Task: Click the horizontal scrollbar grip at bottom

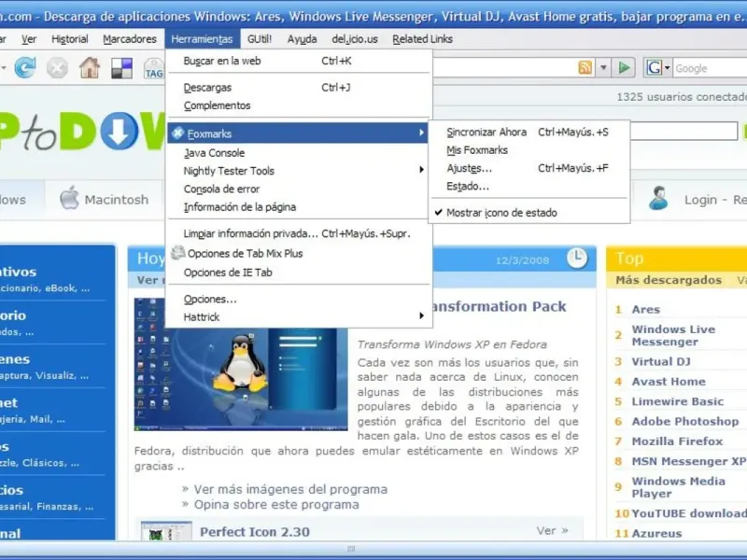Action: 351,549
